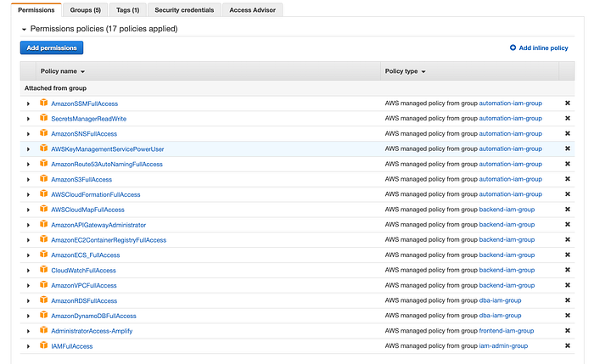
Task: Expand the AmazonRoute53AutoNamingFullAccess row
Action: coord(28,164)
